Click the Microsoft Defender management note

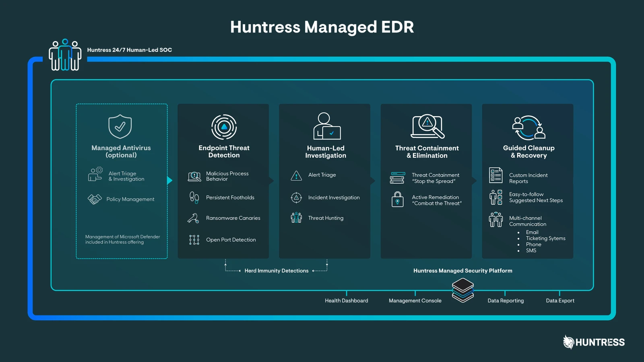point(122,239)
